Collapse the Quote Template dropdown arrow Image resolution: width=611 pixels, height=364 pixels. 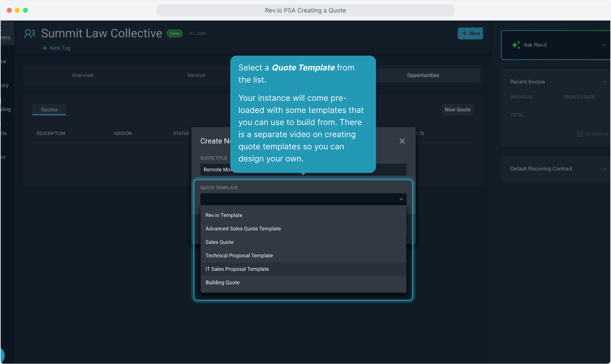(401, 199)
